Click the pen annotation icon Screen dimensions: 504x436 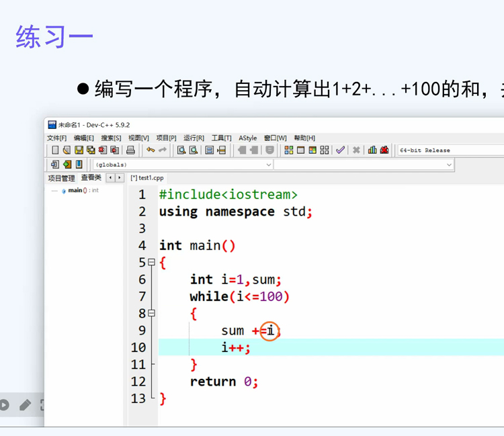coord(25,404)
